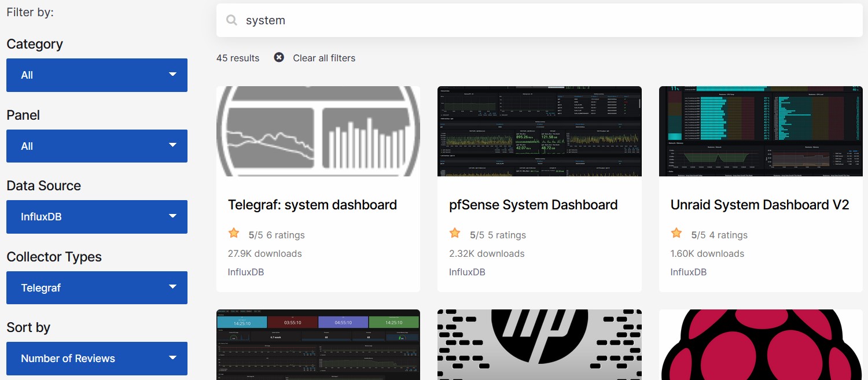Open the Collector Types Telegraf dropdown
This screenshot has width=868, height=380.
click(97, 287)
